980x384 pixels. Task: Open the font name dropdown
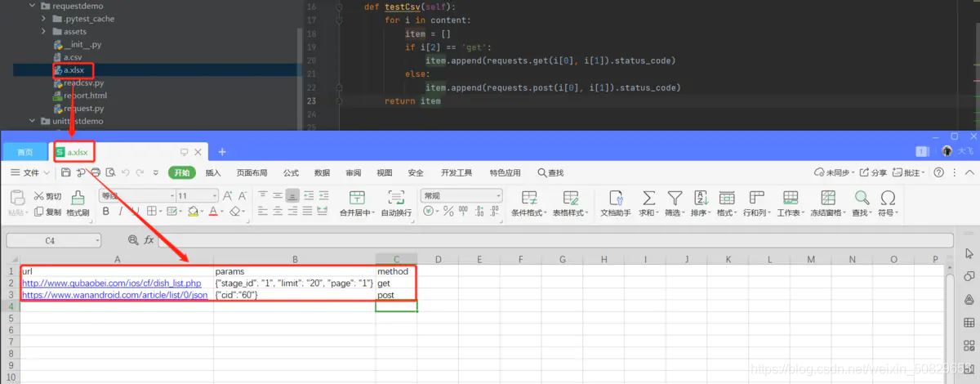coord(171,196)
